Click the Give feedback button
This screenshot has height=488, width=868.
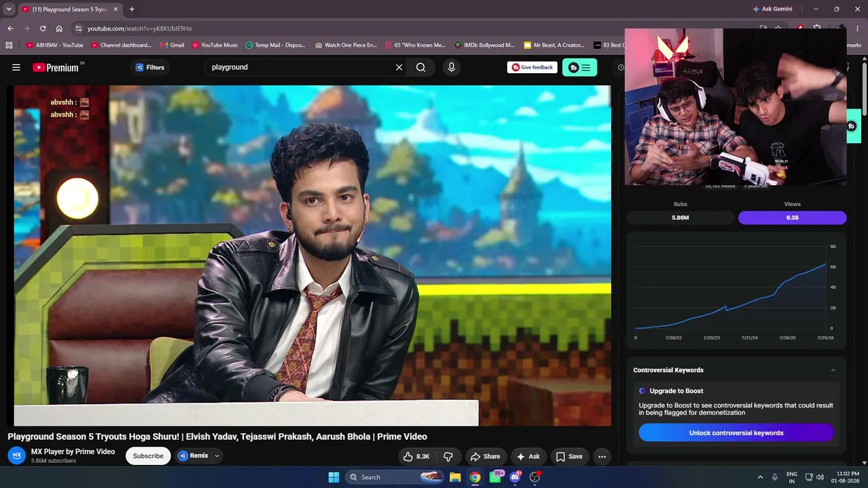pyautogui.click(x=532, y=67)
